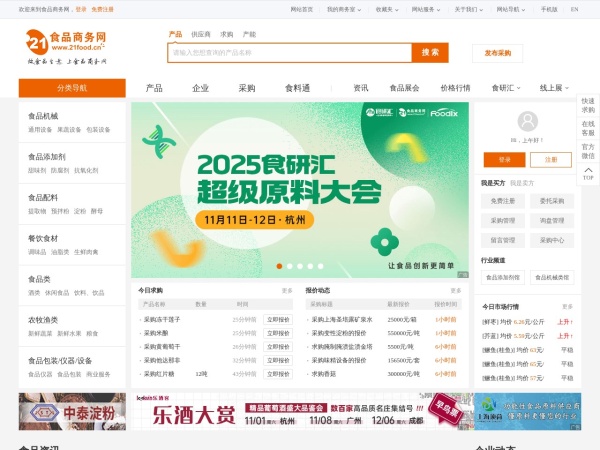This screenshot has height=450, width=600.
Task: Select the 产品 search tab
Action: 175,34
